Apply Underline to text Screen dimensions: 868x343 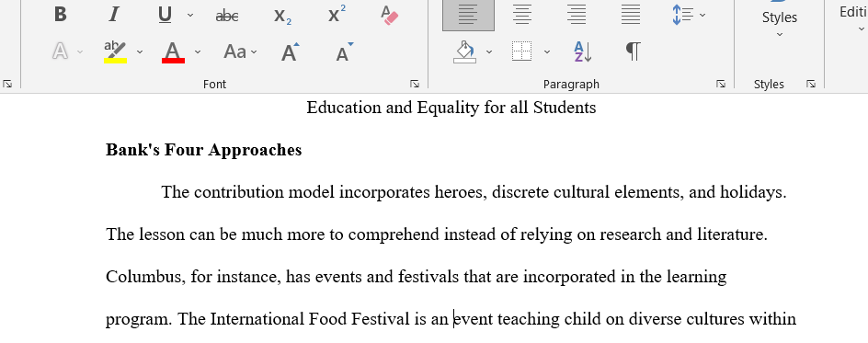point(165,15)
